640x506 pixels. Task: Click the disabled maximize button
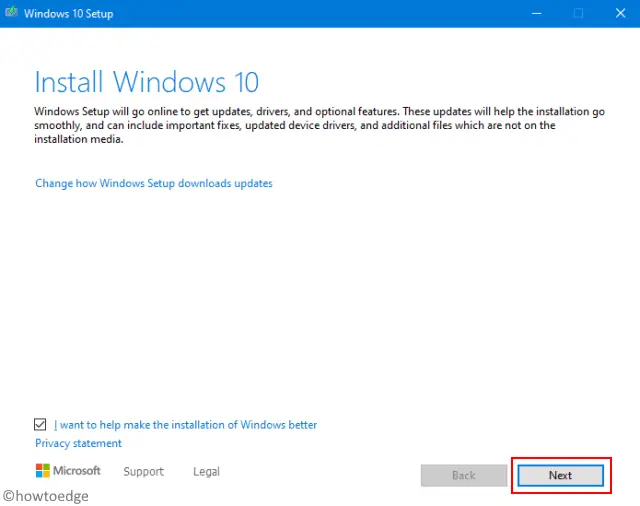point(578,13)
